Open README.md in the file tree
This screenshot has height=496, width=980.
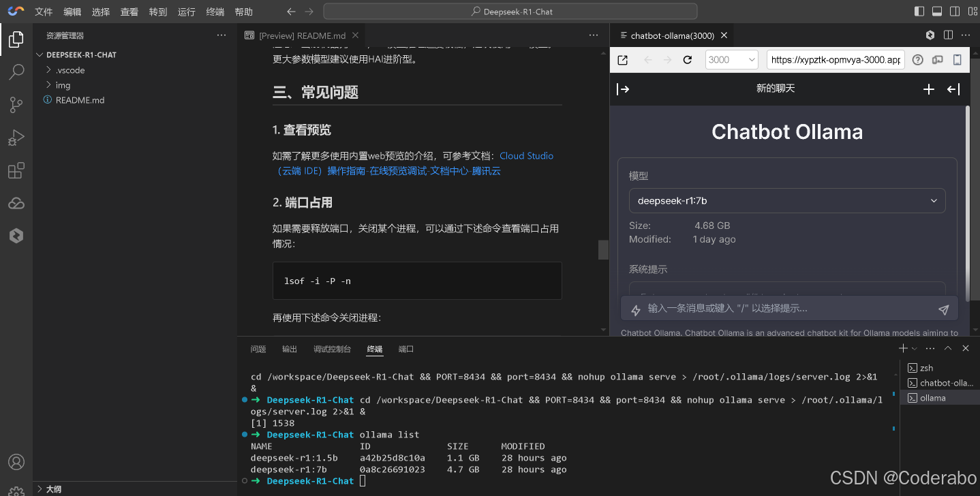pyautogui.click(x=80, y=99)
